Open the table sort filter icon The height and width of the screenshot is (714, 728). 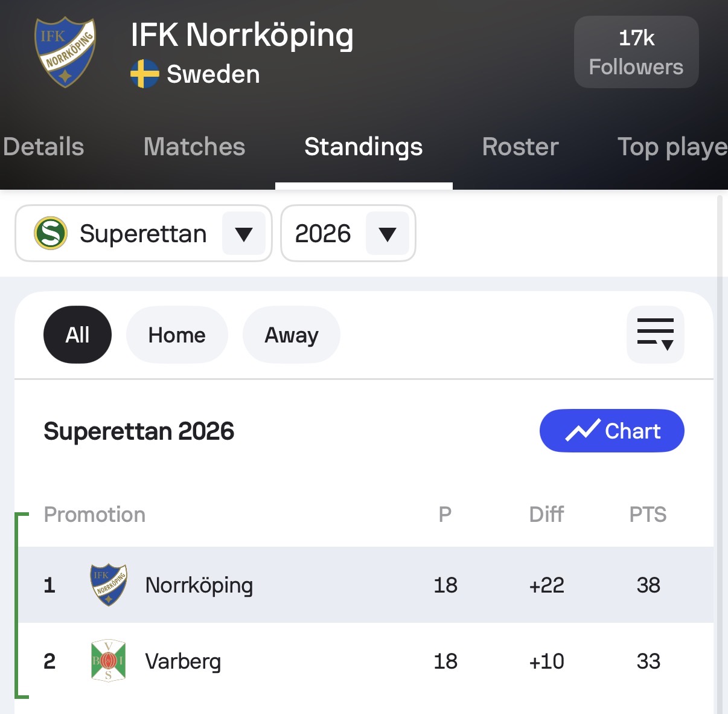tap(656, 335)
